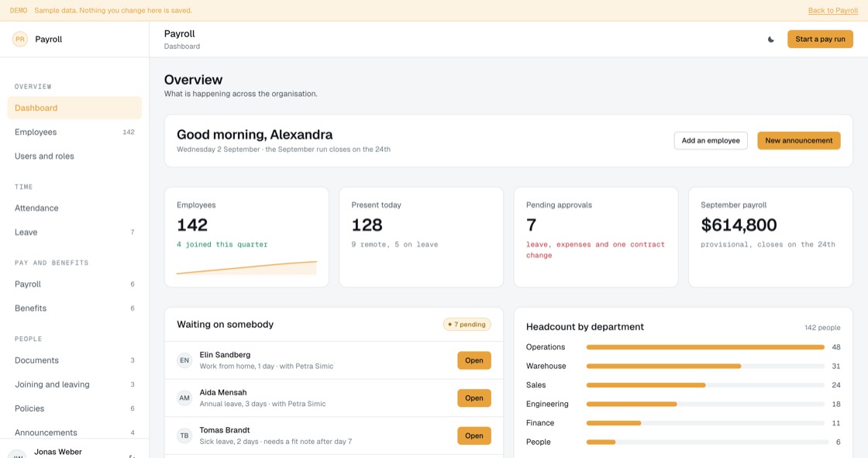
Task: Click the 'Waiting on somebody' heading
Action: [x=226, y=325]
